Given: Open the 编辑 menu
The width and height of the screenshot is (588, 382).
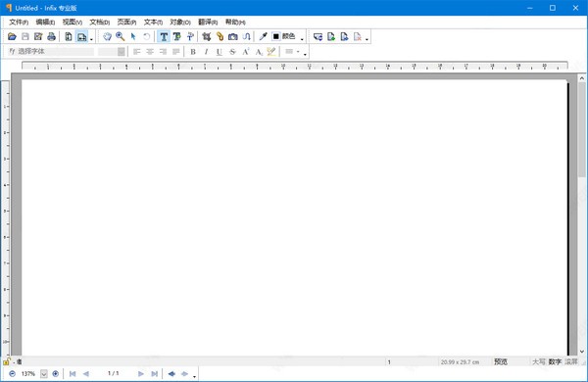Looking at the screenshot, I should click(x=45, y=23).
